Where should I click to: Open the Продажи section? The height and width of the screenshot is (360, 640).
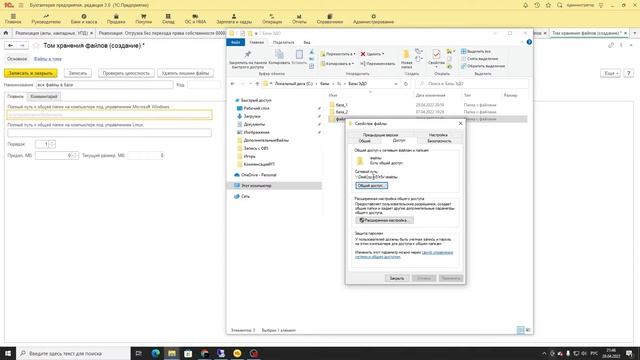[116, 19]
